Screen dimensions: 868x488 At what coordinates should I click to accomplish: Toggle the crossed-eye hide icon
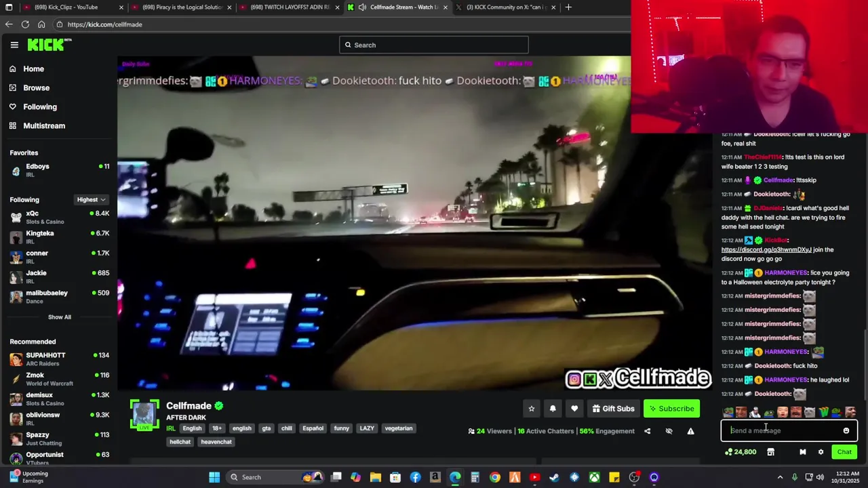pyautogui.click(x=669, y=431)
